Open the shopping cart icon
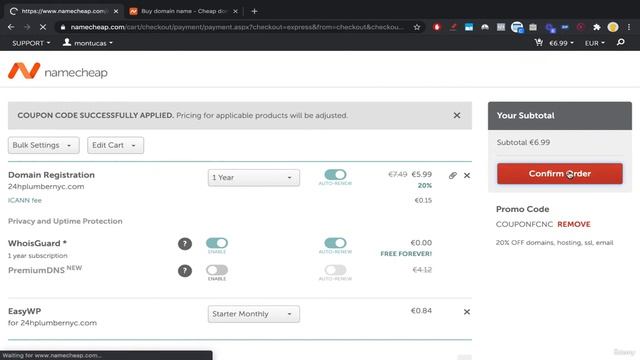This screenshot has height=360, width=640. [539, 42]
